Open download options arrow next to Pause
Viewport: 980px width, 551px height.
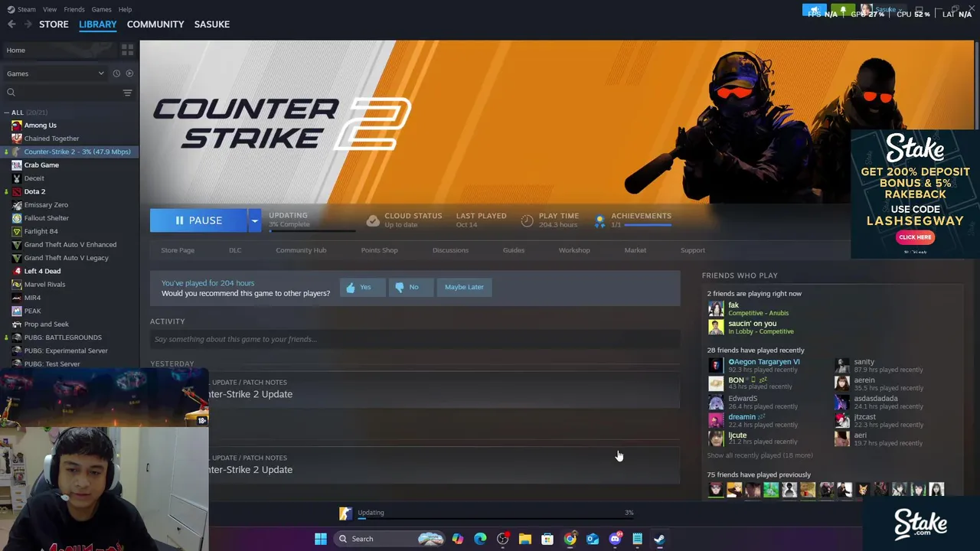254,220
